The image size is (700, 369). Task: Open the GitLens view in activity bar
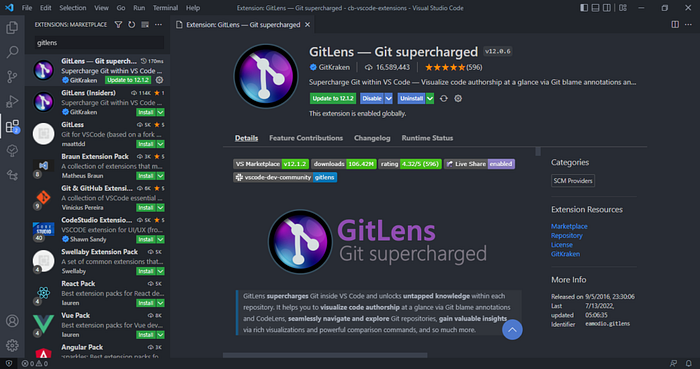tap(12, 151)
